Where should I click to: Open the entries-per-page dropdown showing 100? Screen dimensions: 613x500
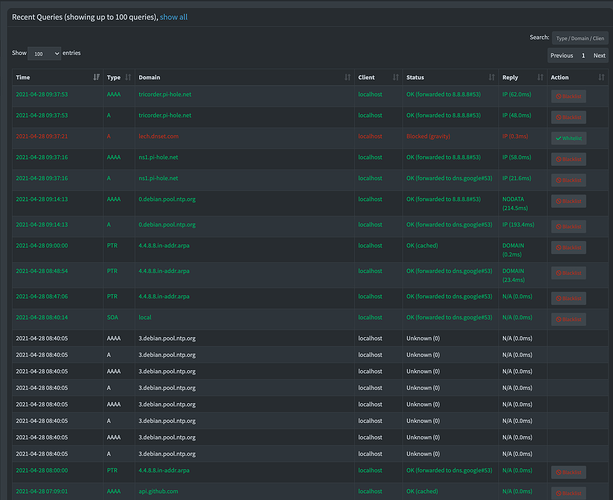(x=46, y=53)
